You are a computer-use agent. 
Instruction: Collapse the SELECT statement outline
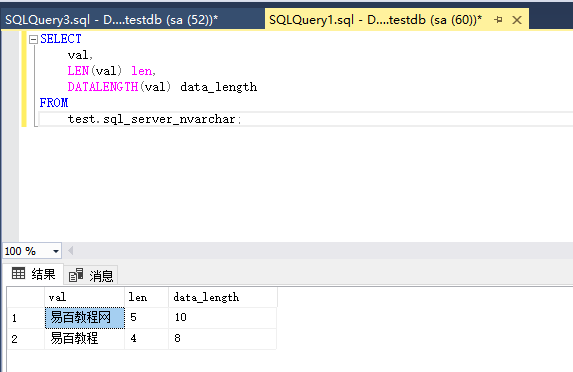[33, 39]
